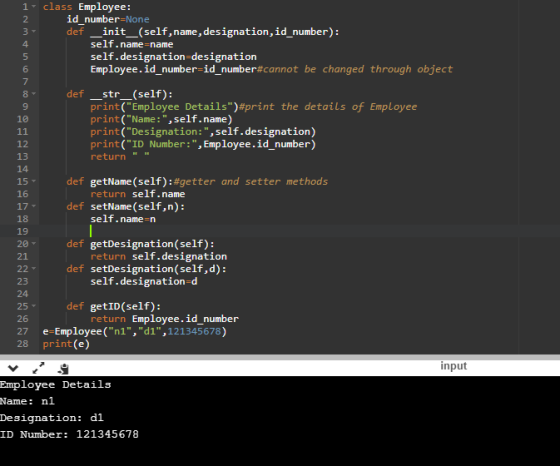Fold the setDesignation method at line 22
The image size is (560, 466).
click(34, 269)
